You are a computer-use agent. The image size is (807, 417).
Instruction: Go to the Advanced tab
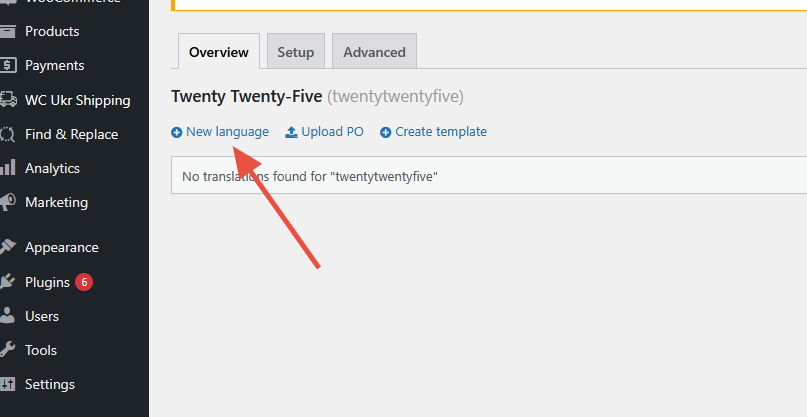[x=374, y=52]
